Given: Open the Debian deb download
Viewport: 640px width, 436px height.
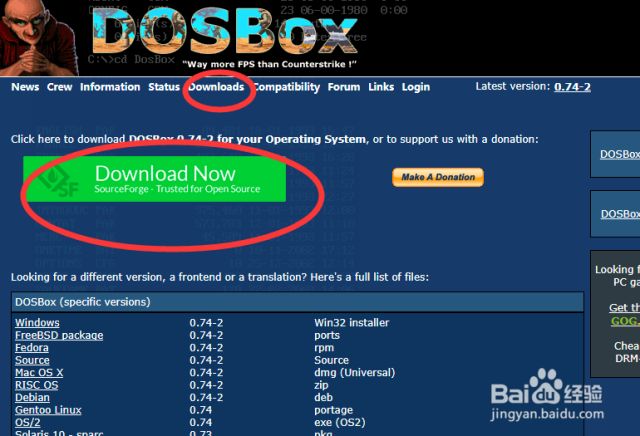Looking at the screenshot, I should tap(32, 398).
